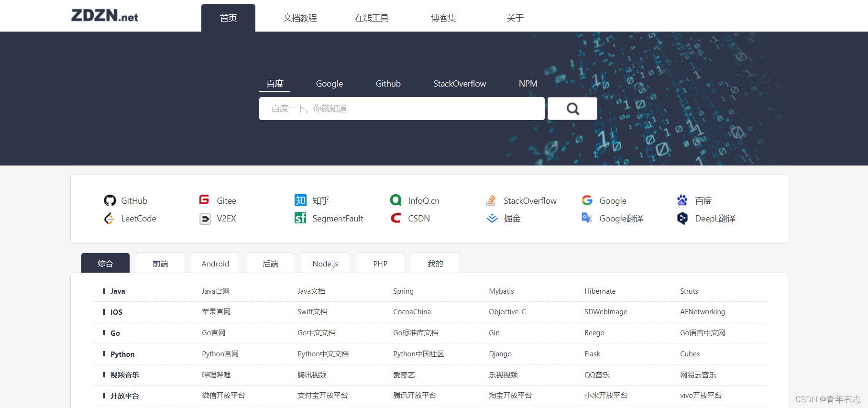Screen dimensions: 868x408
Task: Open the Spring link
Action: point(403,291)
